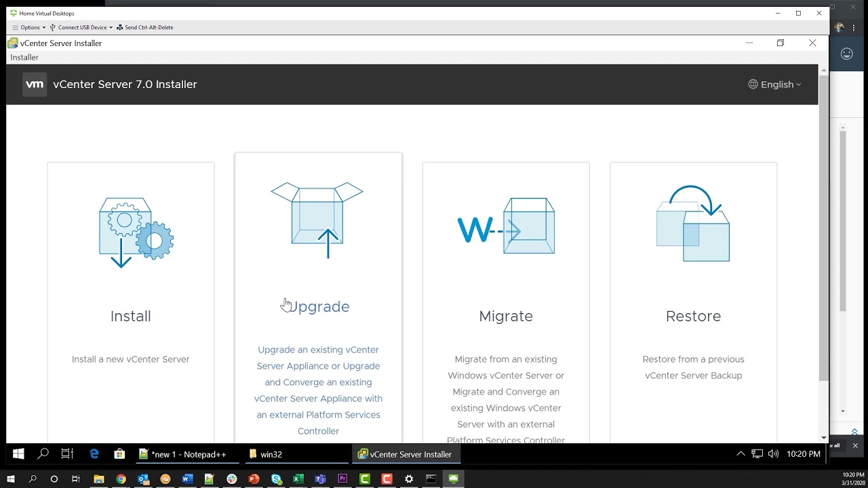Click the installer vertical scrollbar thumb
The height and width of the screenshot is (488, 868).
coord(823,227)
